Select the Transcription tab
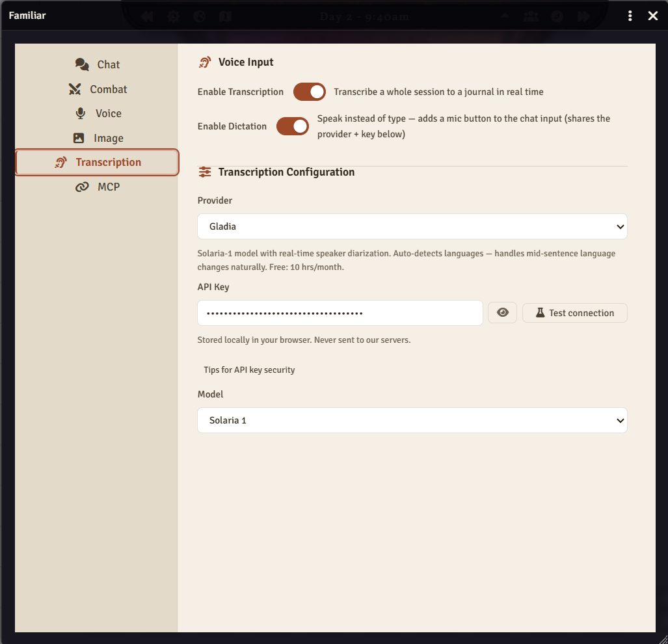This screenshot has height=644, width=668. [x=97, y=162]
